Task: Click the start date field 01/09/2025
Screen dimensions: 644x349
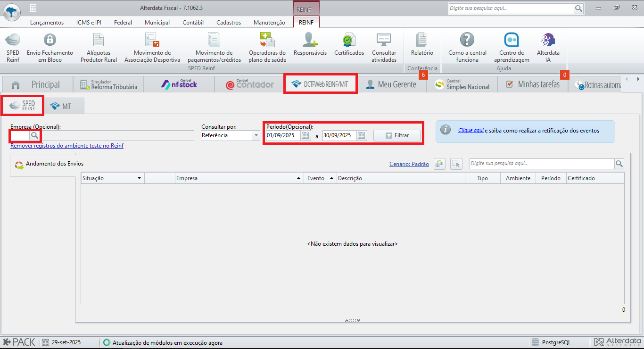Action: [x=283, y=135]
